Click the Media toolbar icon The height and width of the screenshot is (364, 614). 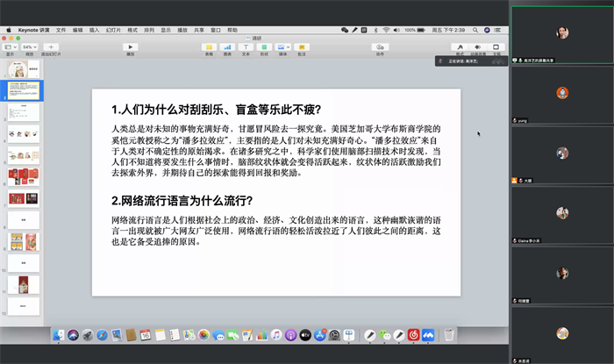tap(282, 47)
